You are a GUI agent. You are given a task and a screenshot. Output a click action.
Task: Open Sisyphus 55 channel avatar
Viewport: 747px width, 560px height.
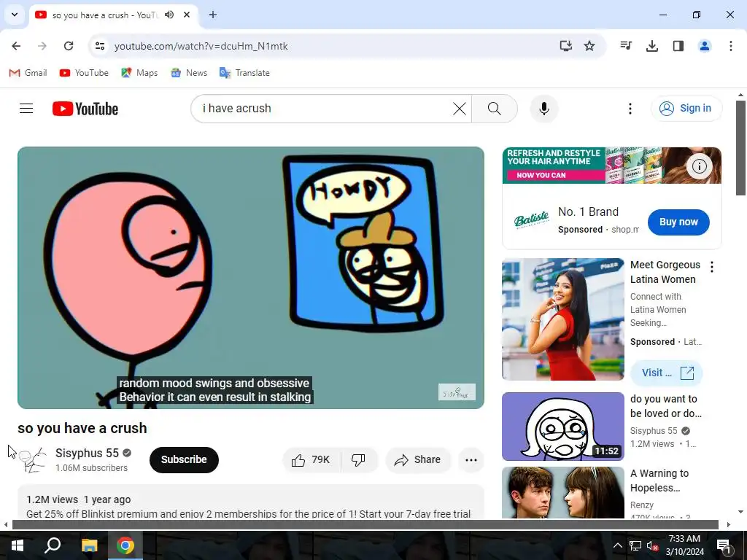(x=32, y=459)
